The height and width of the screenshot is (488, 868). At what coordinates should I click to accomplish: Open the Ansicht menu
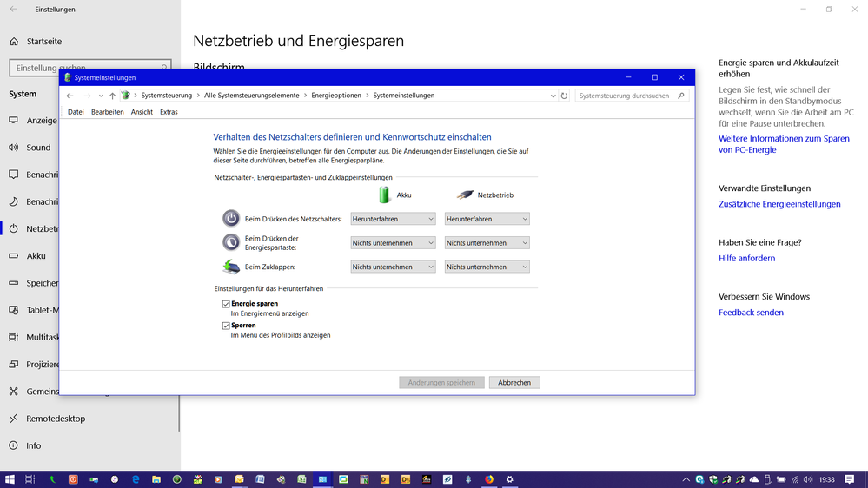click(142, 112)
